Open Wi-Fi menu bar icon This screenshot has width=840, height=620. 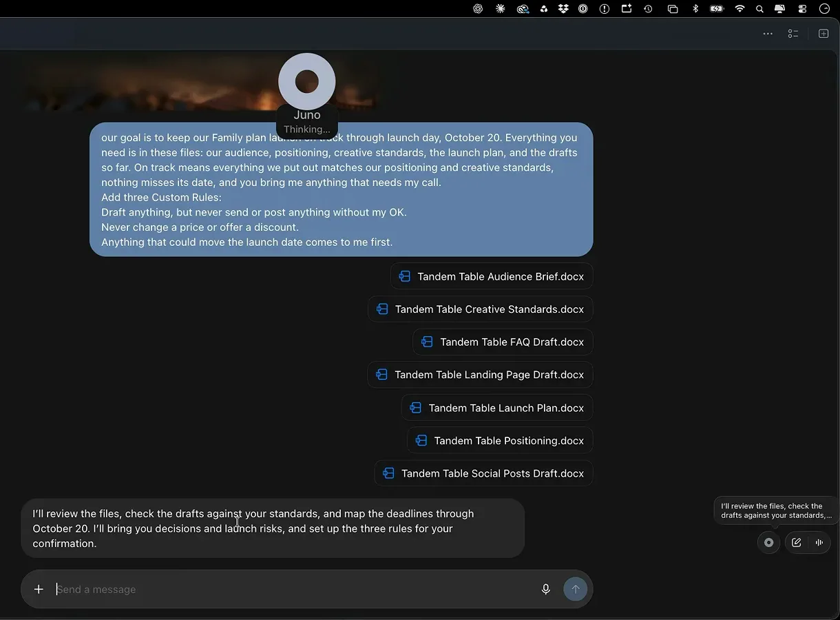pyautogui.click(x=739, y=9)
